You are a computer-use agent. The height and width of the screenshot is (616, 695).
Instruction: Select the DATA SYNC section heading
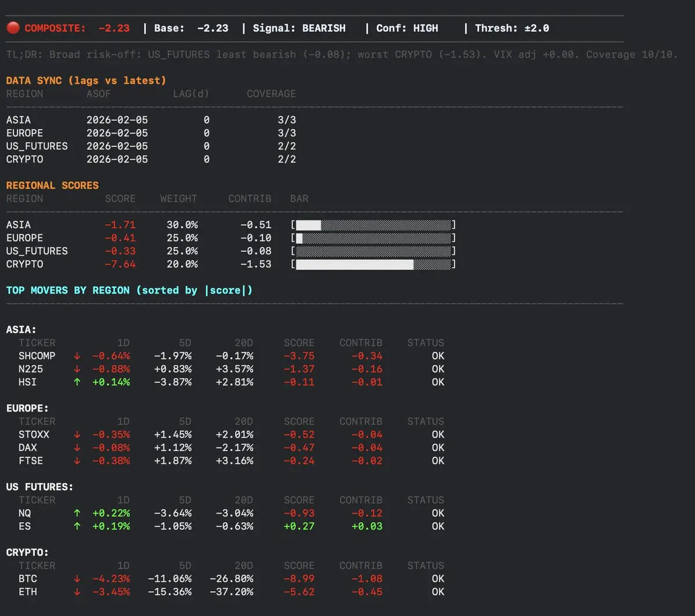86,80
